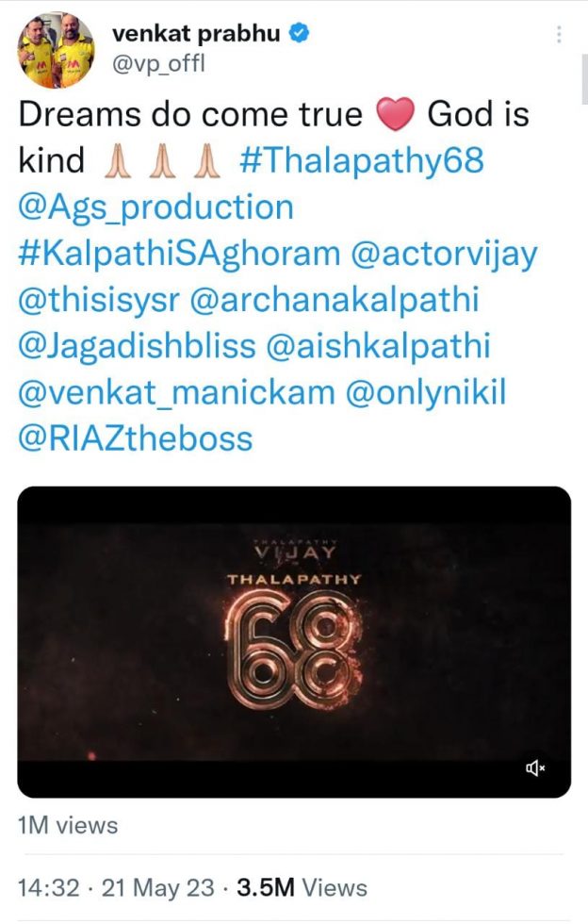Screen dimensions: 588x924
Task: Visit the @archanakalpathi profile
Action: coord(335,300)
